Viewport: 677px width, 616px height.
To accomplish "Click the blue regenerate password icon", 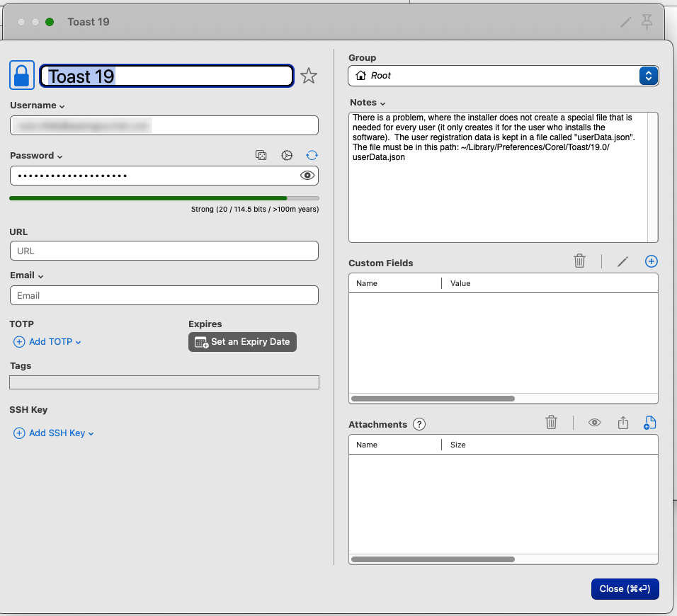I will 312,155.
